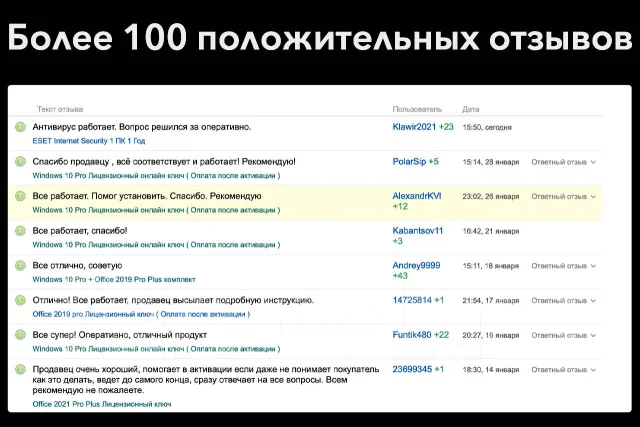Click the green smiley beside 14725814's review
This screenshot has width=640, height=427.
tap(20, 300)
